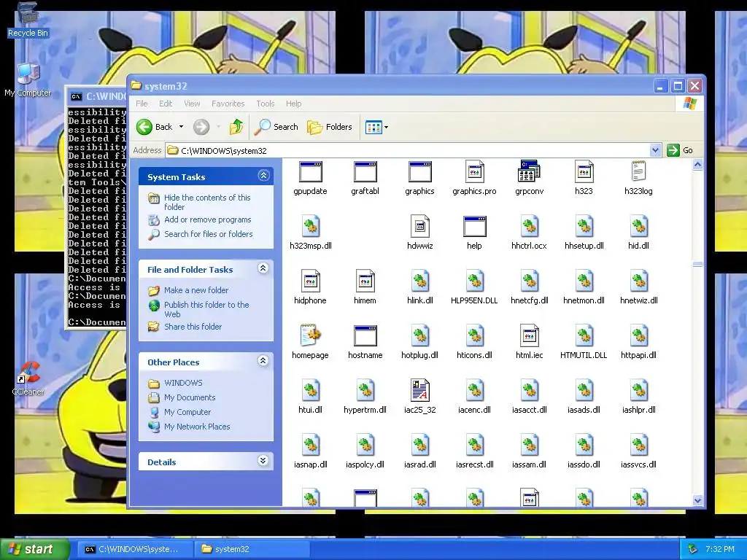747x560 pixels.
Task: Expand the Address bar dropdown
Action: 655,150
